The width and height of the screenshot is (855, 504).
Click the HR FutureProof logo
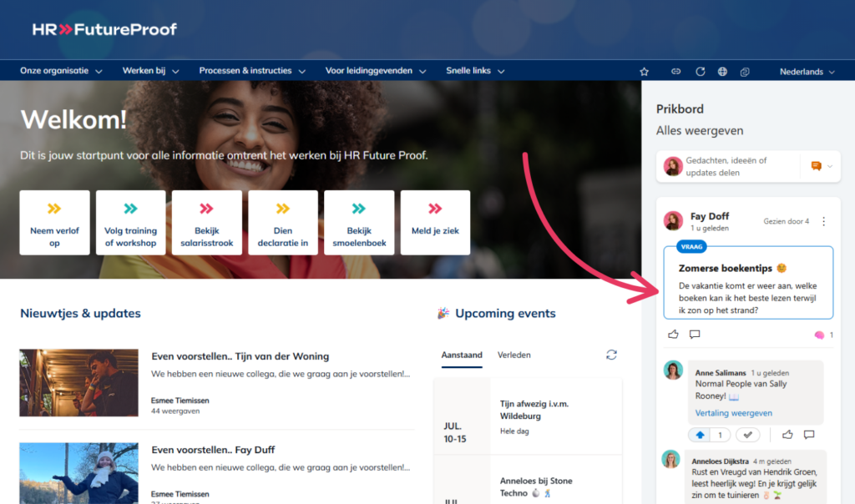tap(104, 29)
